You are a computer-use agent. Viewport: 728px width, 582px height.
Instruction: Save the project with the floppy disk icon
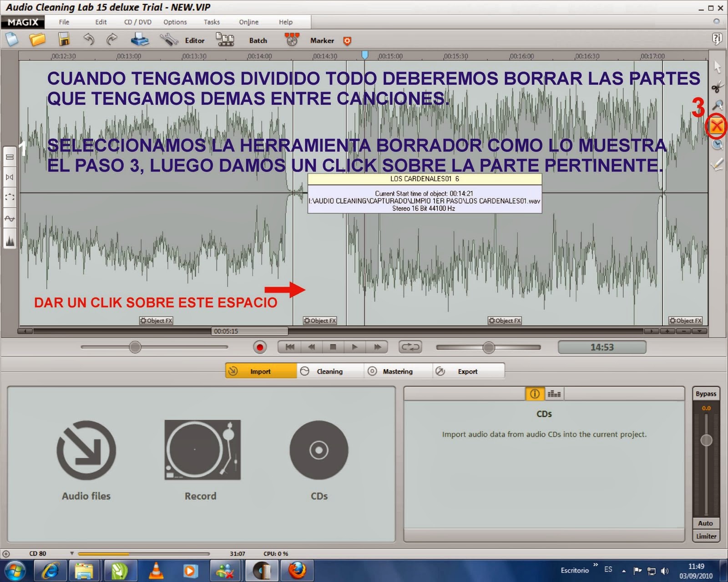[x=64, y=40]
